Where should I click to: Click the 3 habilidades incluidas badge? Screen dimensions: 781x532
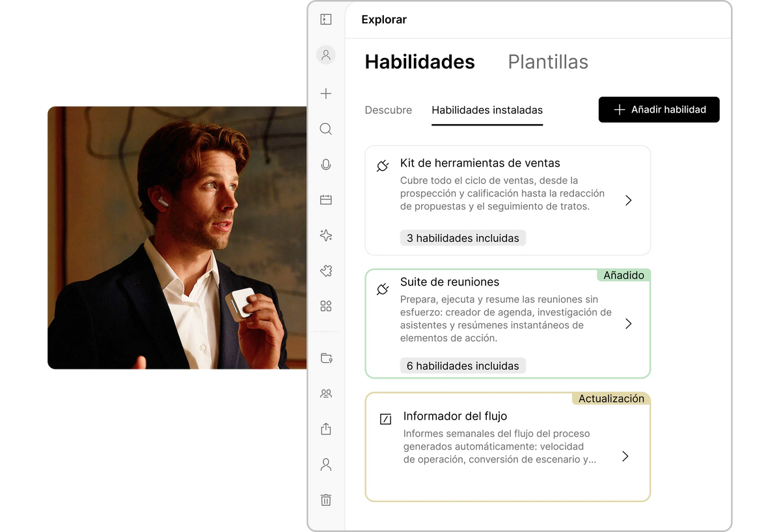coord(463,238)
